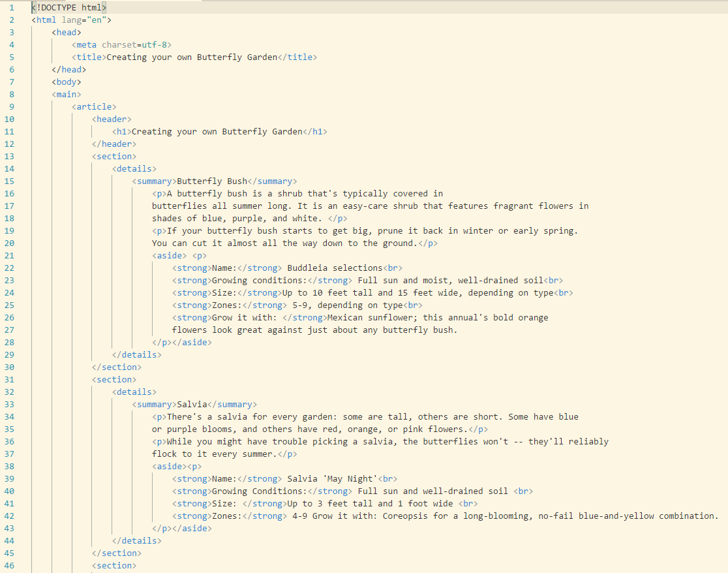Click the closing /aside tag on line 28
Viewport: 728px width, 573px height.
(192, 343)
